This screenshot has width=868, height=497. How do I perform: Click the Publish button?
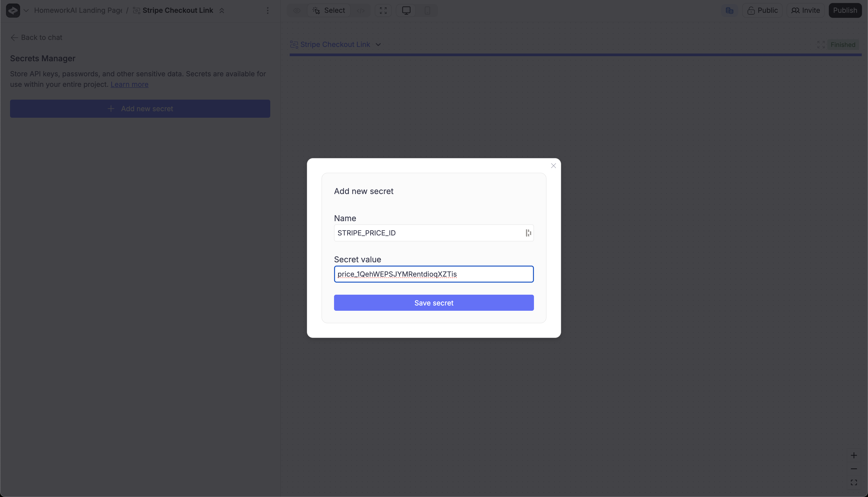click(845, 11)
